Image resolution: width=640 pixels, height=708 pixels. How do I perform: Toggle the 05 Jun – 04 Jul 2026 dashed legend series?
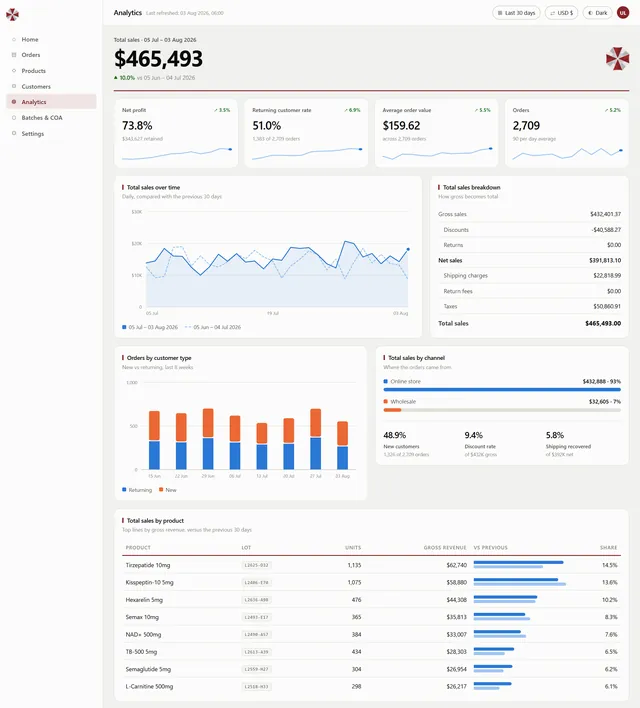[213, 327]
